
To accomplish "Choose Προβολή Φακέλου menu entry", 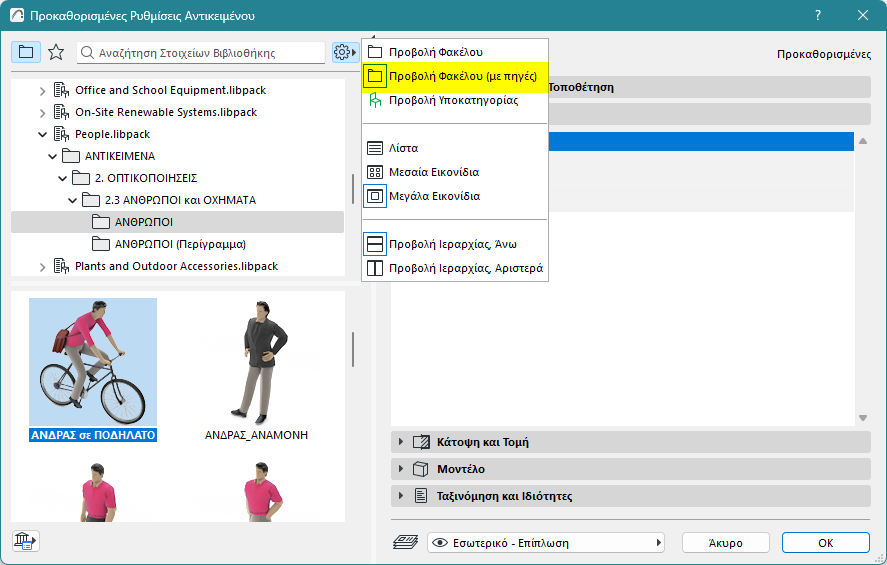I will coord(455,52).
